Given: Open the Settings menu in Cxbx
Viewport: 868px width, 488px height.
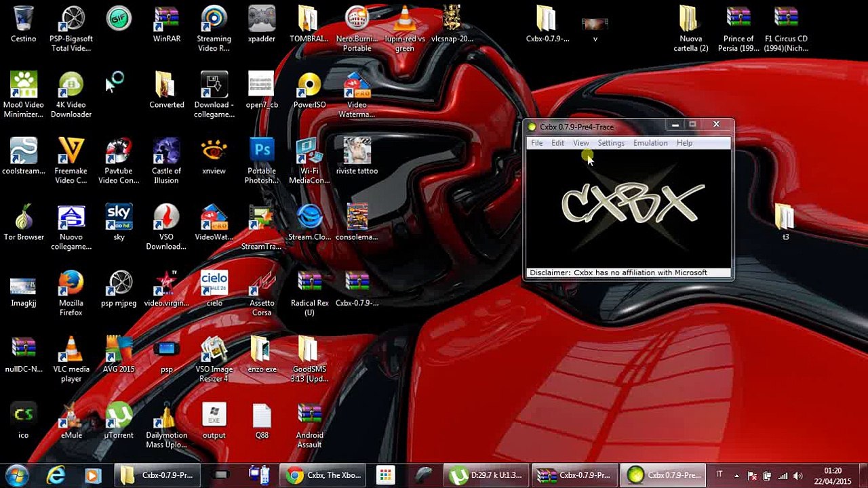Looking at the screenshot, I should tap(611, 143).
